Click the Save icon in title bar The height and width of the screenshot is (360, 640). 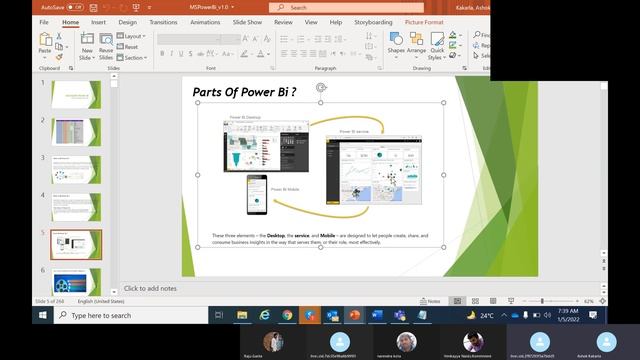coord(93,7)
